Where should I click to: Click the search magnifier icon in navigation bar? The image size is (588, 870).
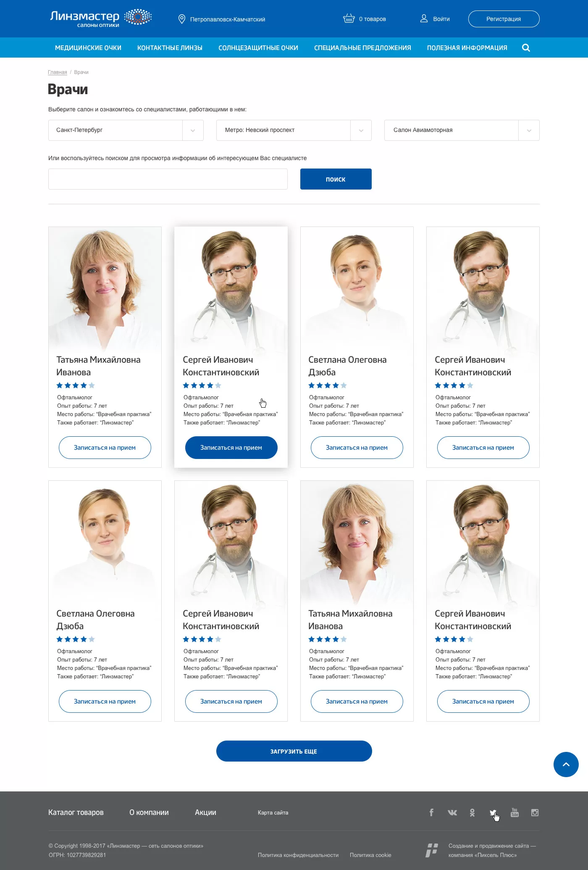tap(526, 48)
